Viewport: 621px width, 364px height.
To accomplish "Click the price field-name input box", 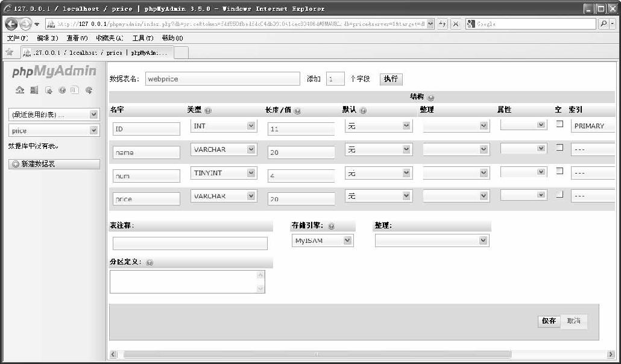I will point(147,199).
